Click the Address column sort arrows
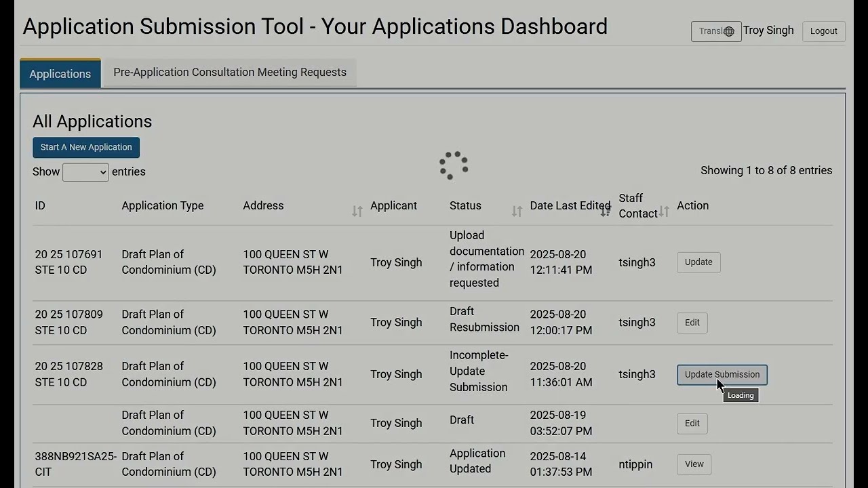Viewport: 868px width, 488px height. pos(357,211)
